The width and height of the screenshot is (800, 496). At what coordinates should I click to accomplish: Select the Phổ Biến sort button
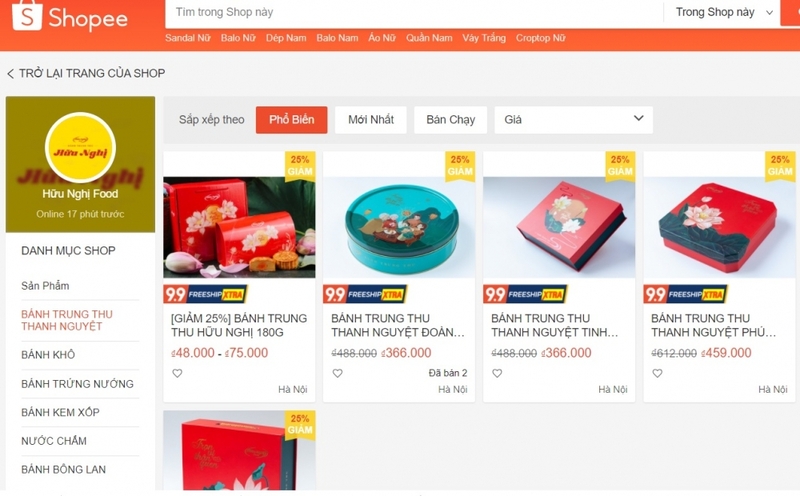291,120
